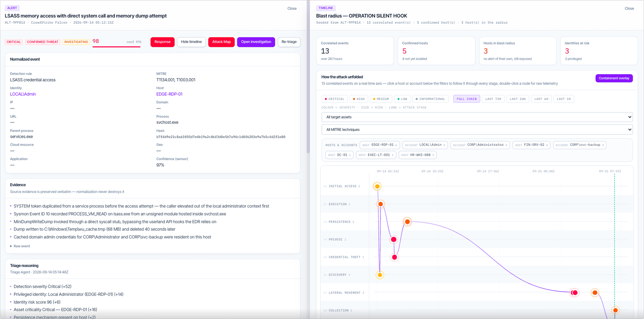Click the orange Collection event node
This screenshot has height=319, width=644.
pyautogui.click(x=615, y=310)
